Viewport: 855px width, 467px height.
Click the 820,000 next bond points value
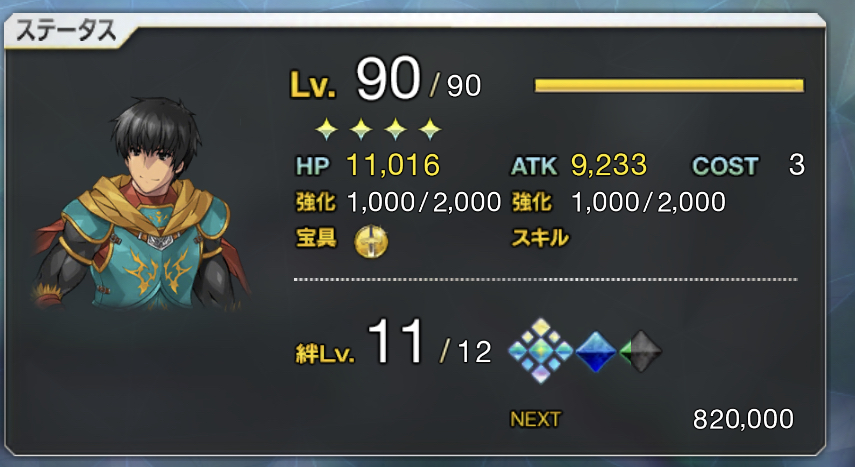point(743,420)
